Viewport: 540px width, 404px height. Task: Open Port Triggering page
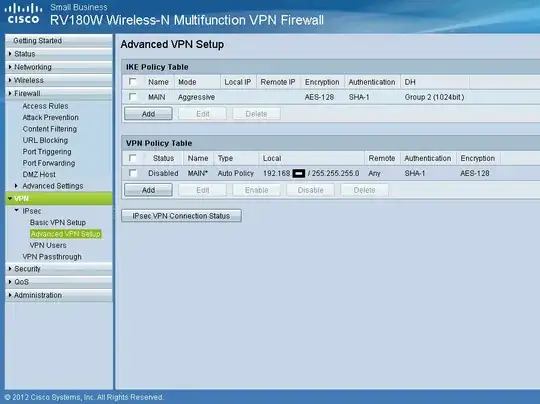47,152
